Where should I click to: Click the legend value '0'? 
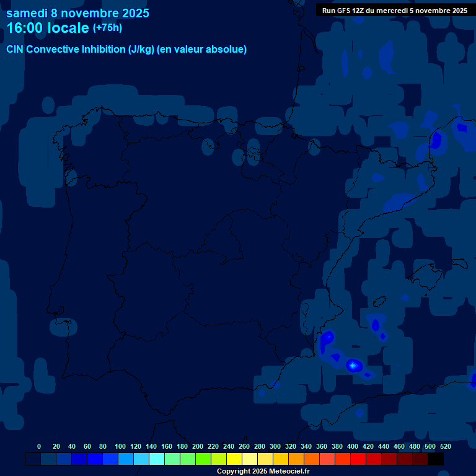coord(39,446)
